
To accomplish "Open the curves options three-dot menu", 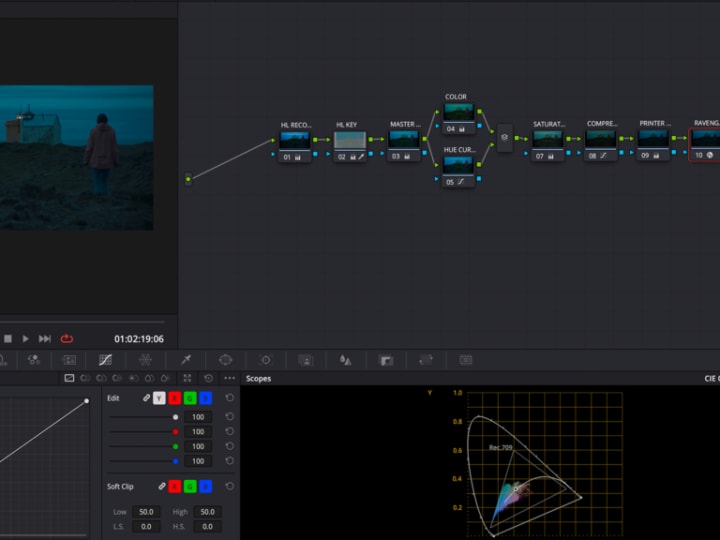I will coord(230,378).
